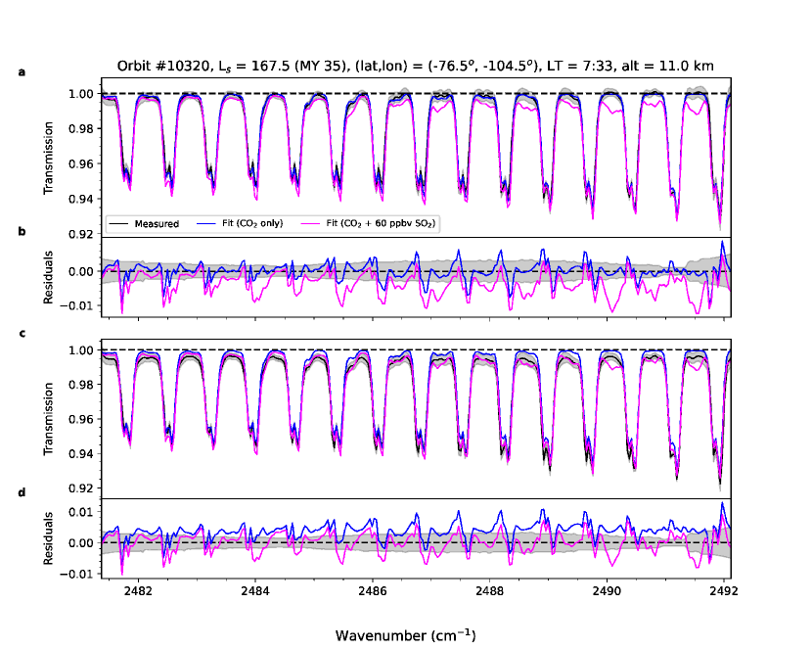Select the x-axis tick label "2488"
This screenshot has width=812, height=650.
pyautogui.click(x=489, y=591)
